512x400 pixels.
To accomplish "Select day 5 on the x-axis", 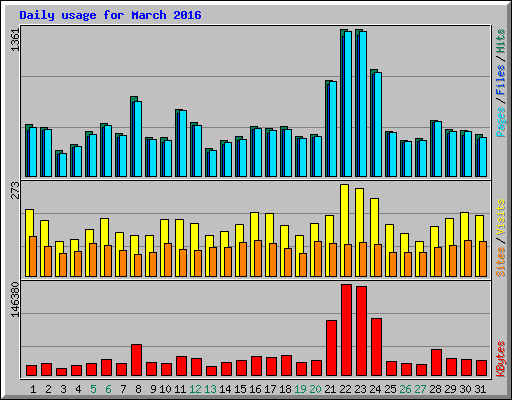I will click(93, 389).
